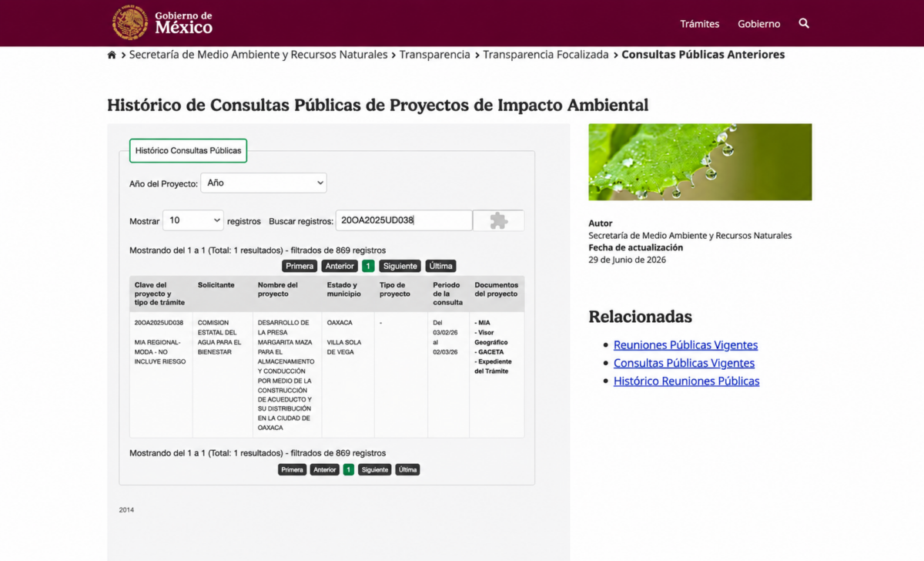
Task: Open the search magnifier icon in the header
Action: (804, 23)
